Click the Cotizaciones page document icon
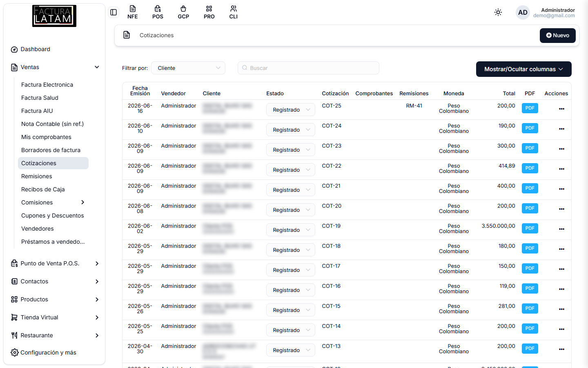 [127, 35]
